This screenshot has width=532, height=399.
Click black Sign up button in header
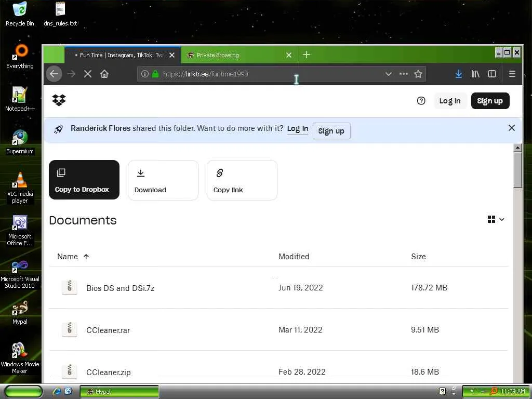pyautogui.click(x=490, y=101)
